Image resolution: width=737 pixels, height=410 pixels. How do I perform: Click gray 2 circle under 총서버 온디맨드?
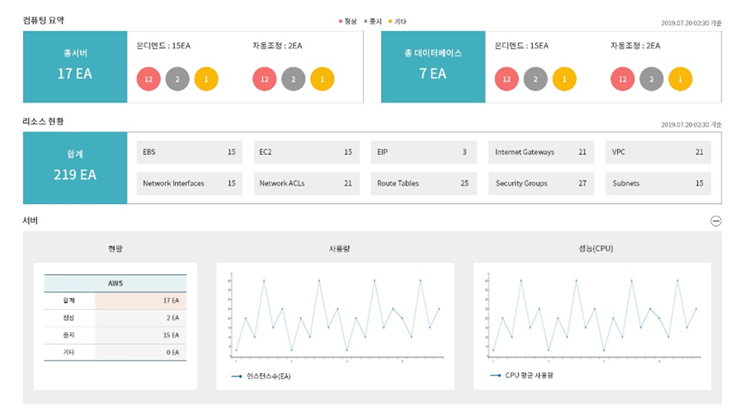point(177,79)
